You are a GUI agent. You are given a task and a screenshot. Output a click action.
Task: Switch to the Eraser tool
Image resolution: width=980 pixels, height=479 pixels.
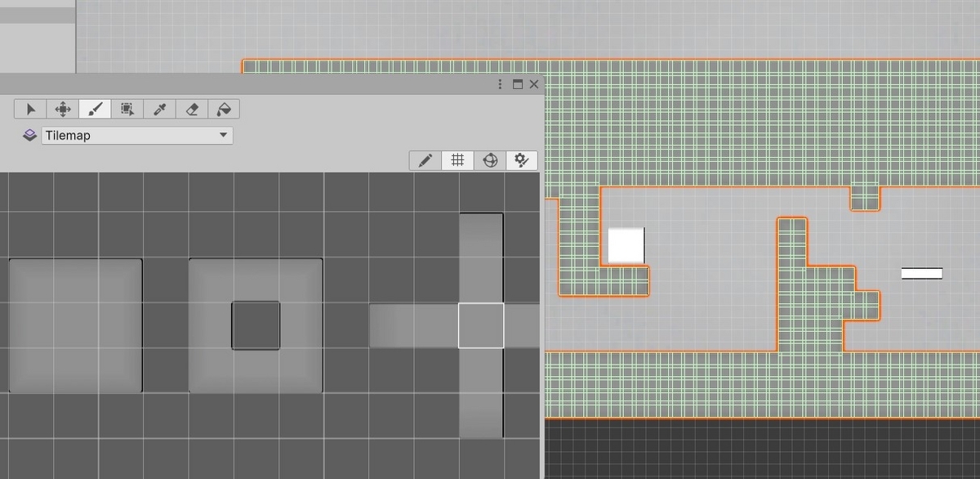click(192, 109)
